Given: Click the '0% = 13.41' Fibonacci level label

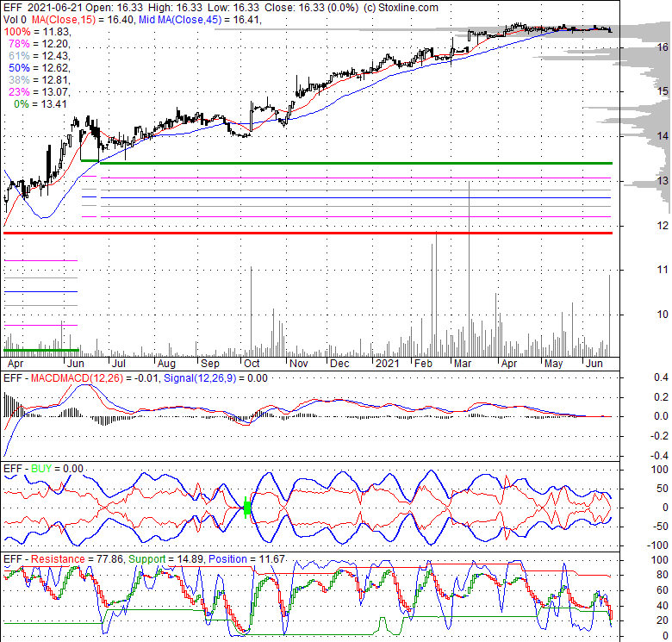Looking at the screenshot, I should click(x=40, y=103).
